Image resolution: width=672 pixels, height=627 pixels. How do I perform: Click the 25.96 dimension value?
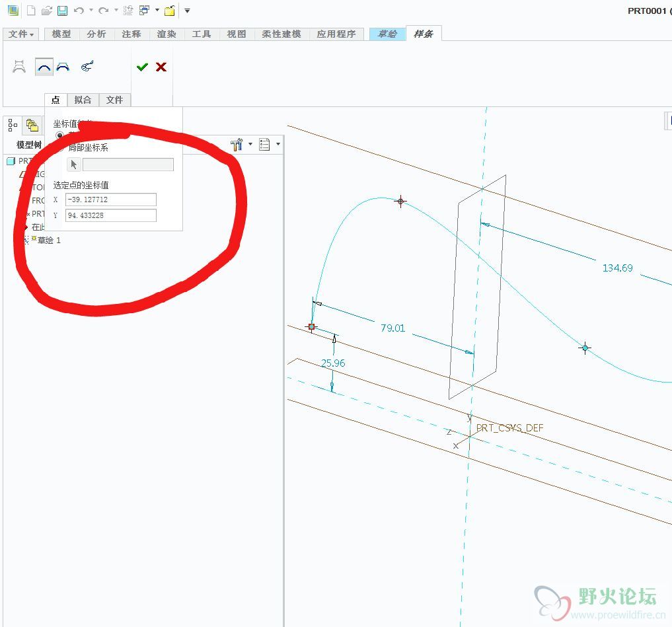coord(333,363)
